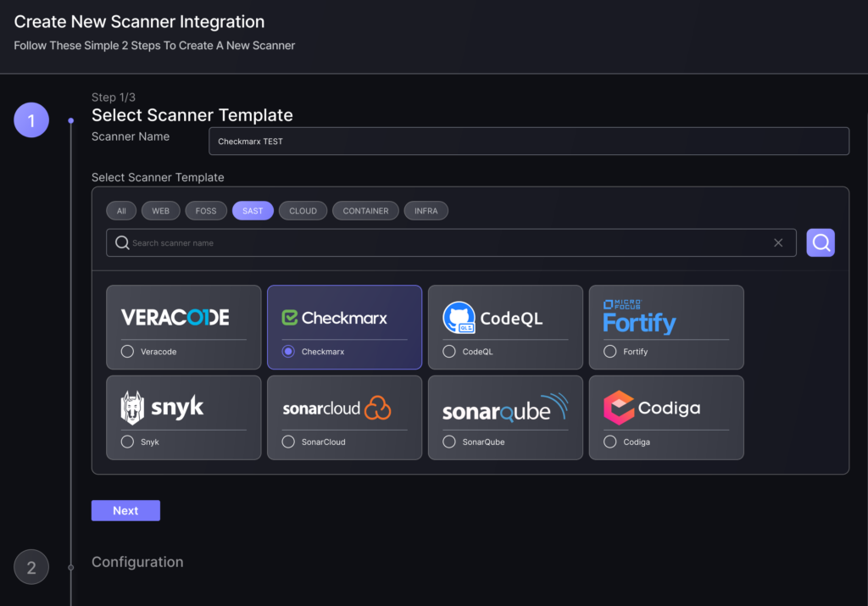868x606 pixels.
Task: Click the CodeQL logo
Action: [x=492, y=318]
